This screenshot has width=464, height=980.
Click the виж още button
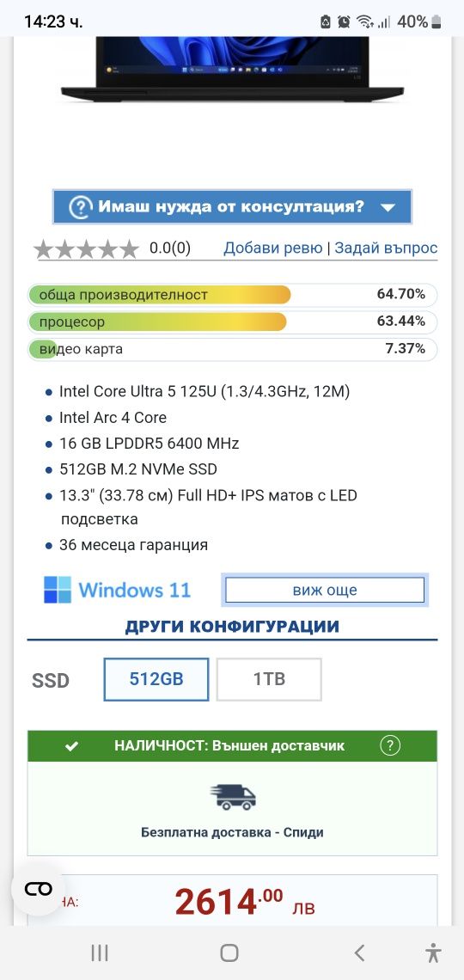coord(325,590)
